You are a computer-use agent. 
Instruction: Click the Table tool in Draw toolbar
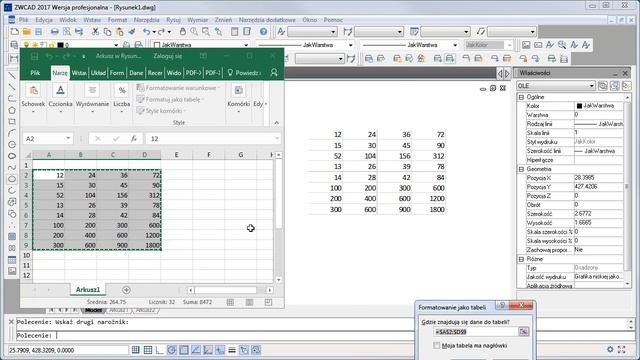12,260
